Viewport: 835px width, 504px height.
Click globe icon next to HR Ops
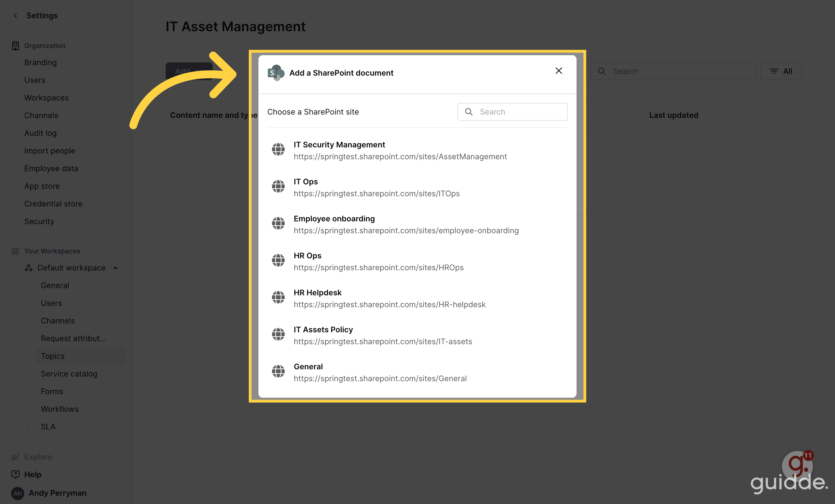tap(278, 260)
